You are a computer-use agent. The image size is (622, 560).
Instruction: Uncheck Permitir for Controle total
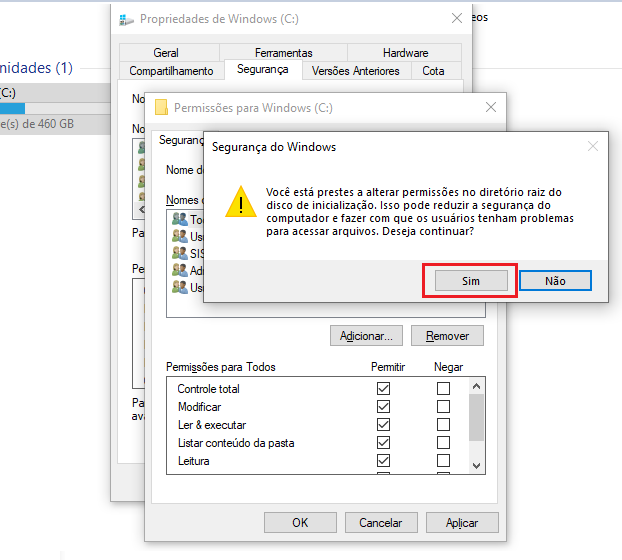(x=384, y=388)
